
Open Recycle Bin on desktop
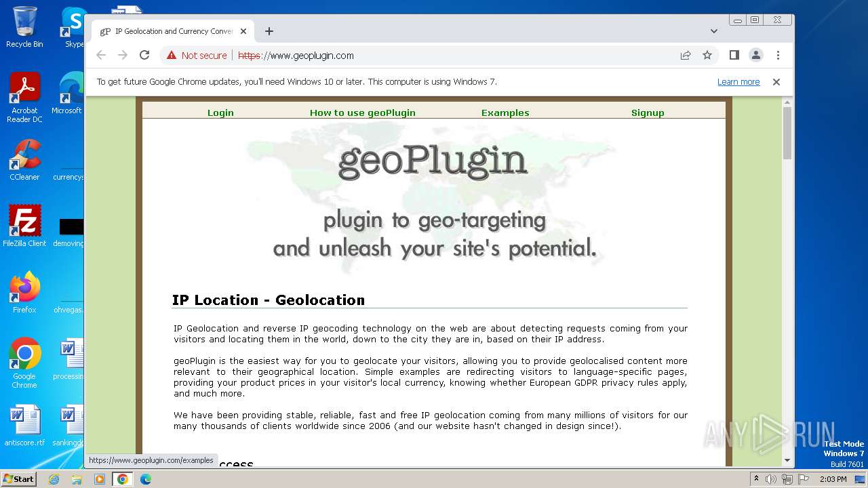point(24,27)
